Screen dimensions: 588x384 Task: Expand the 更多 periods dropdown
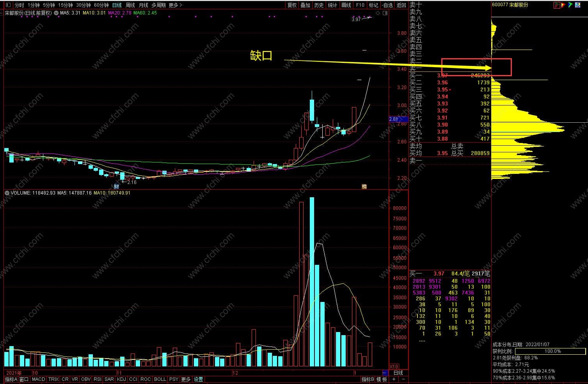(175, 5)
